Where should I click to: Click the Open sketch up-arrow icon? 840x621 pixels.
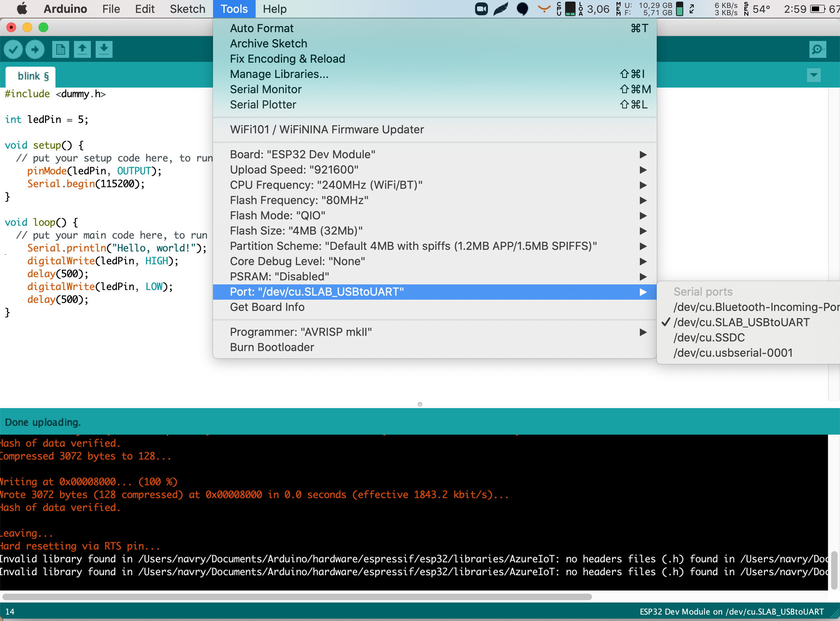82,49
